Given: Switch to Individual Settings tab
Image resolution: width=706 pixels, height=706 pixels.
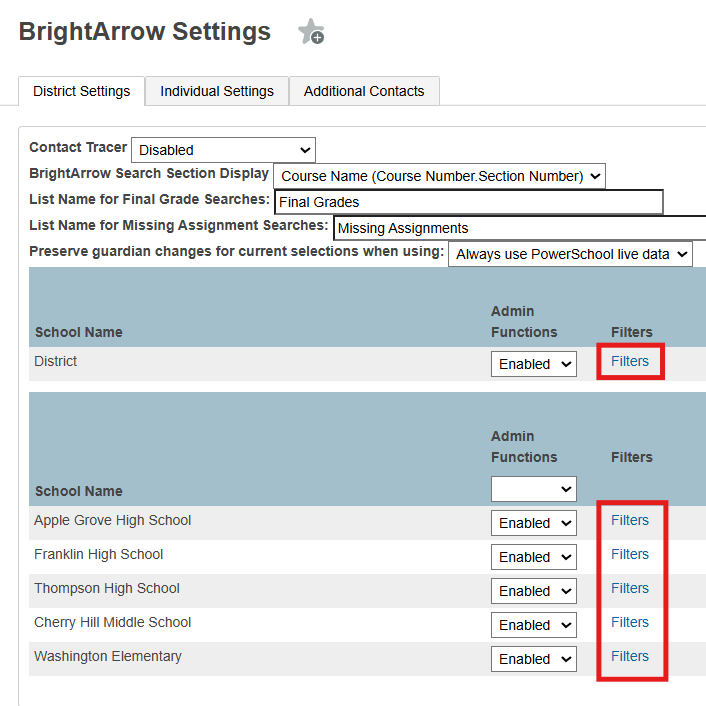Looking at the screenshot, I should point(217,91).
